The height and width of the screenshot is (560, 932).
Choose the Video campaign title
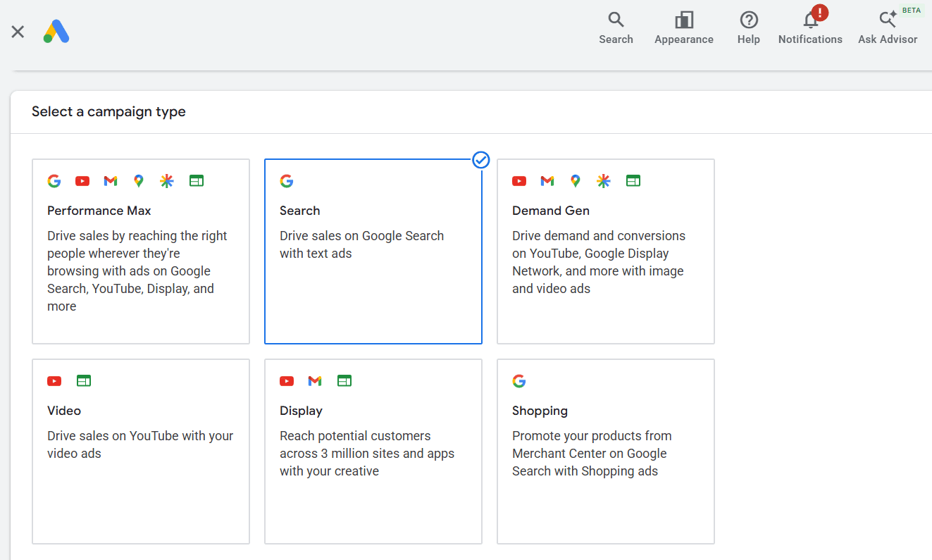tap(64, 411)
